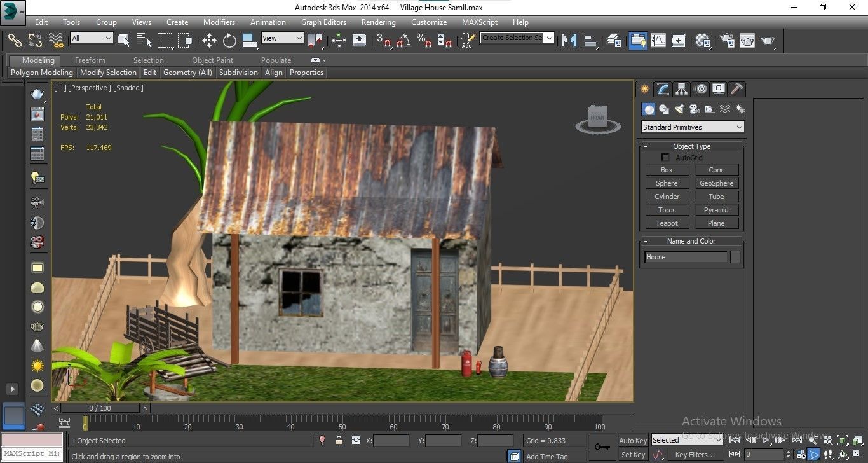Click Select and Manipulate icon
The image size is (868, 463).
coord(339,40)
